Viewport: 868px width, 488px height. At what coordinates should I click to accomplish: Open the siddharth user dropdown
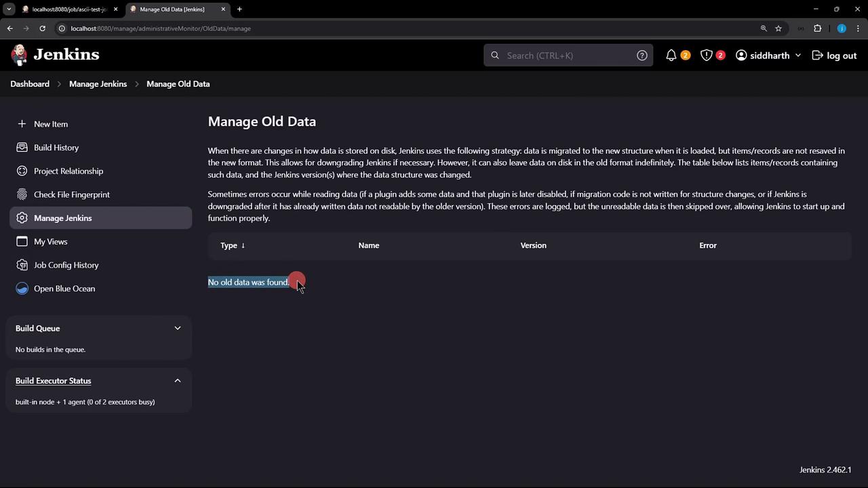click(x=768, y=56)
